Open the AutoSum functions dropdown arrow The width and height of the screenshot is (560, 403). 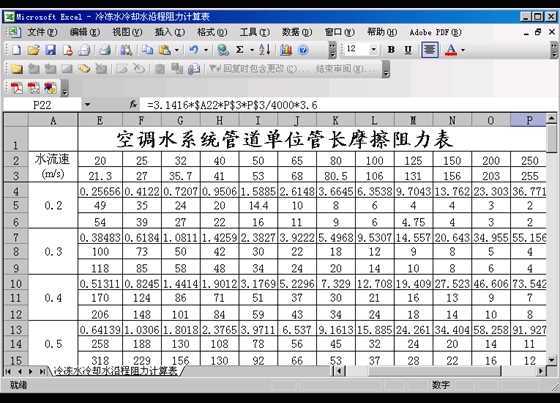252,50
